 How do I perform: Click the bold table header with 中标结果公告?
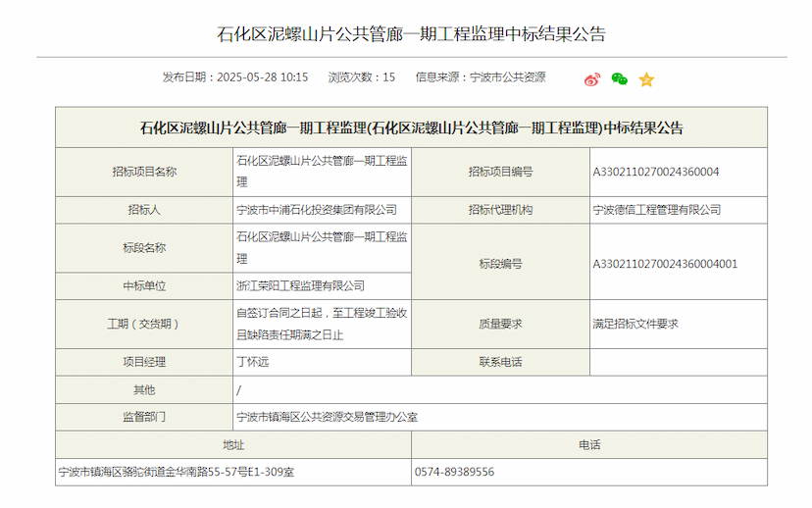point(411,127)
